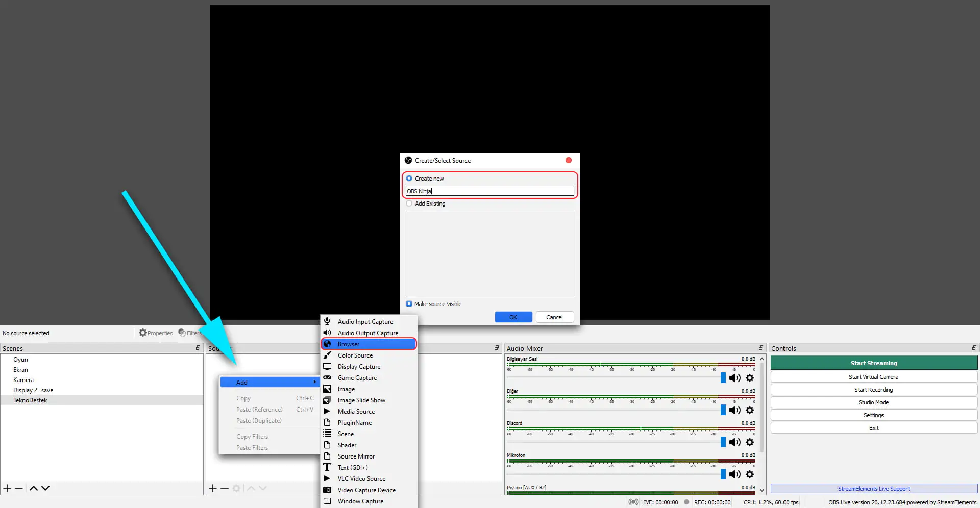Click the picture icon for Image
The width and height of the screenshot is (980, 508).
(x=327, y=389)
